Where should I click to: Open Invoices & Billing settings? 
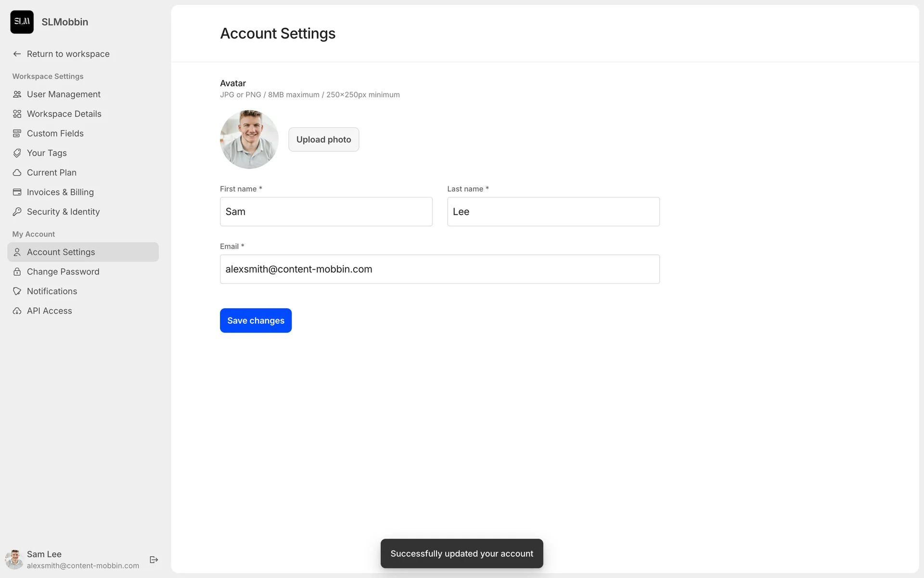click(x=60, y=192)
